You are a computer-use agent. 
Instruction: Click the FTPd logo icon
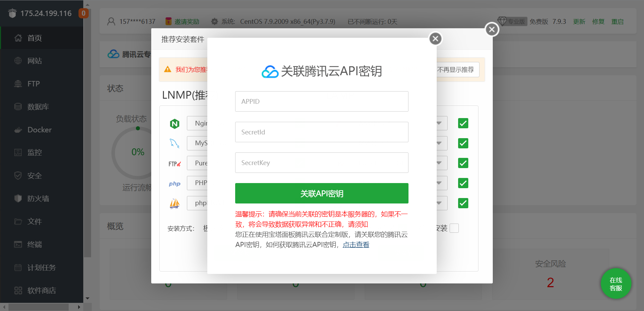coord(175,164)
